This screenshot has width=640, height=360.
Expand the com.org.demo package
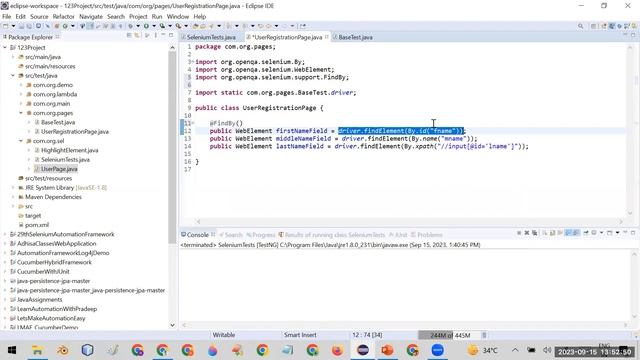[21, 85]
